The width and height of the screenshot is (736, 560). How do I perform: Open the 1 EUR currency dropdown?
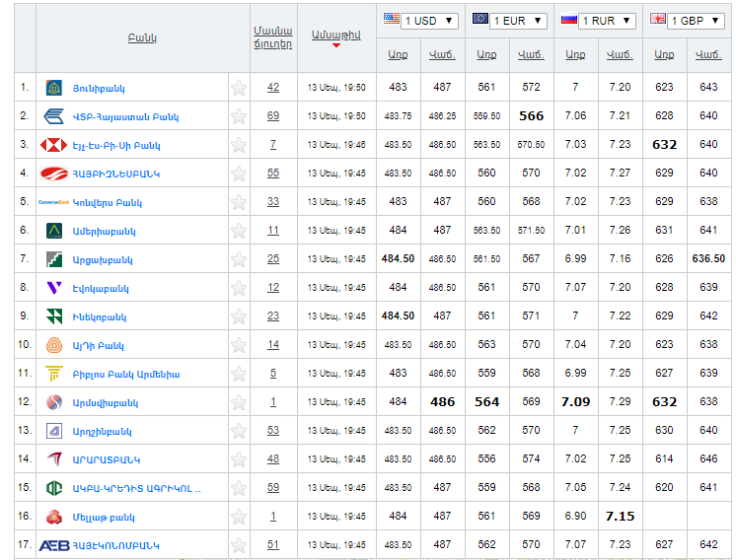point(518,21)
